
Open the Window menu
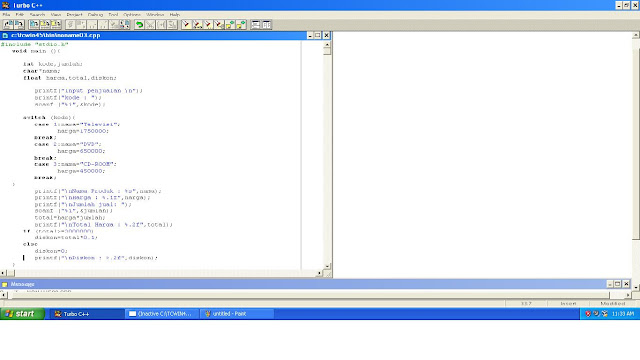(155, 15)
